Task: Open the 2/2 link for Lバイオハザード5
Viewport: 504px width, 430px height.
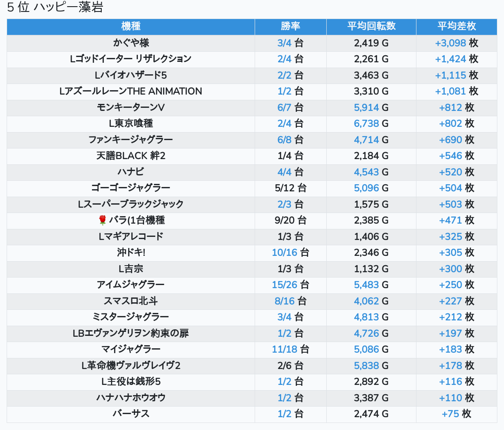Action: click(284, 75)
